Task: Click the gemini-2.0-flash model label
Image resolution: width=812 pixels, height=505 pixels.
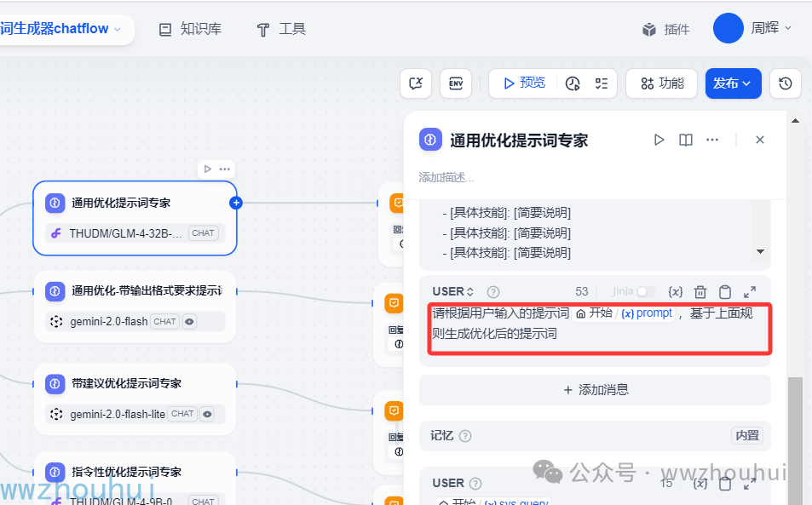Action: [109, 322]
